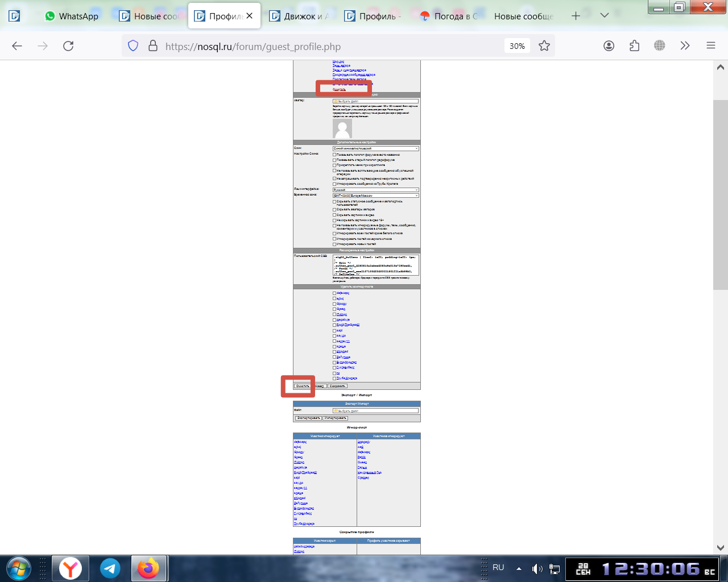Open the Firefox account icon
The width and height of the screenshot is (728, 582).
(609, 46)
